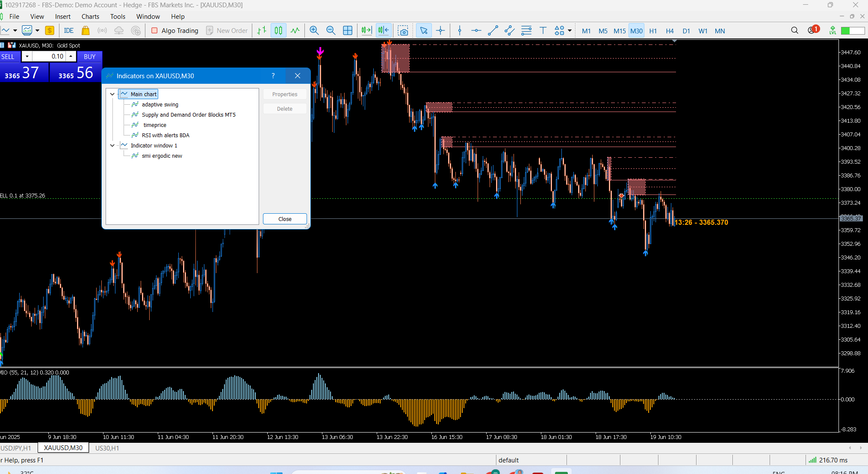This screenshot has height=474, width=868.
Task: Select 'Supply and Demand Order Blocks MT5' indicator
Action: coord(189,115)
